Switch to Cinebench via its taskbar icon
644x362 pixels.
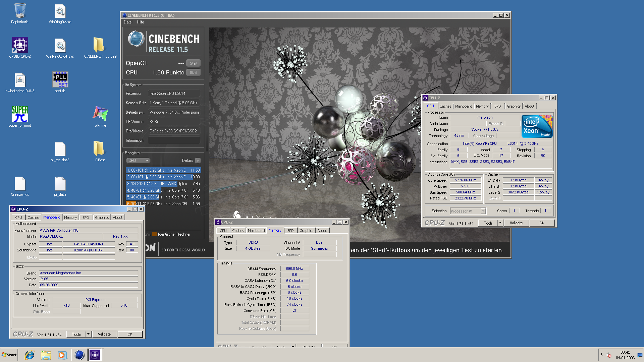click(x=79, y=355)
